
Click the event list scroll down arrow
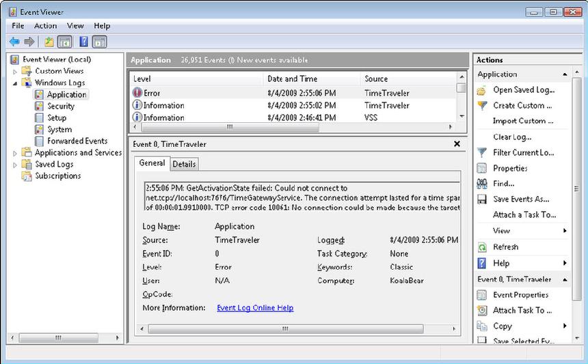click(x=462, y=117)
